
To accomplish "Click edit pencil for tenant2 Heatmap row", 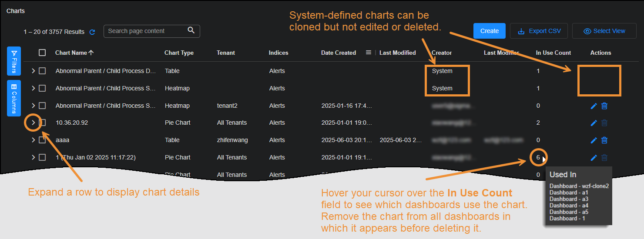I will [594, 106].
